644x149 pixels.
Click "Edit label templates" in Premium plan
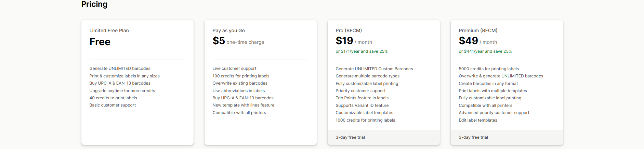(478, 120)
